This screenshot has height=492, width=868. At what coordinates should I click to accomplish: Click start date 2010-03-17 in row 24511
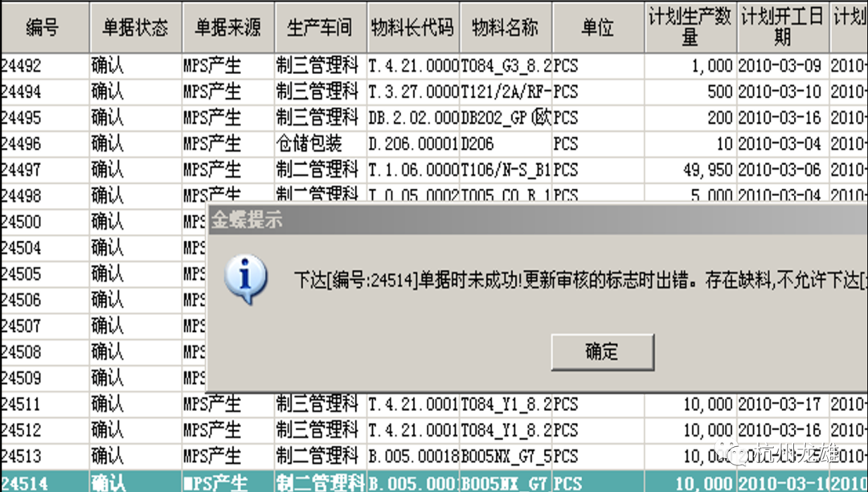tap(783, 404)
